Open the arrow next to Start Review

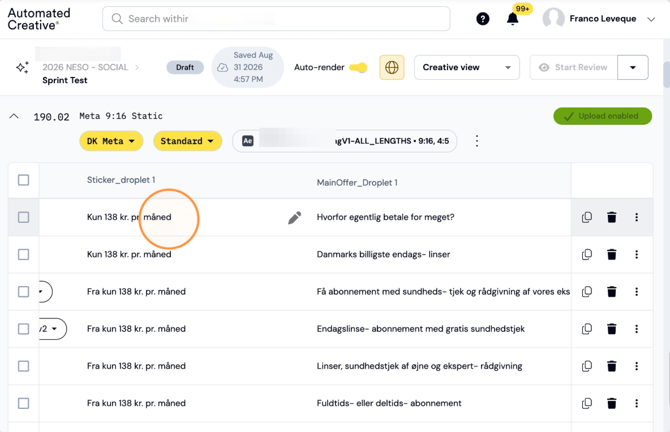(633, 67)
